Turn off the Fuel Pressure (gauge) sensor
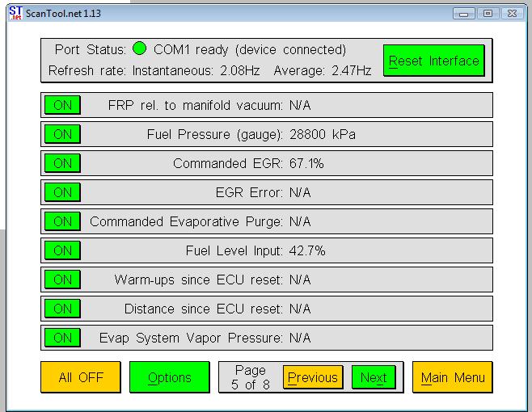Screen dimensions: 532x412 click(62, 134)
